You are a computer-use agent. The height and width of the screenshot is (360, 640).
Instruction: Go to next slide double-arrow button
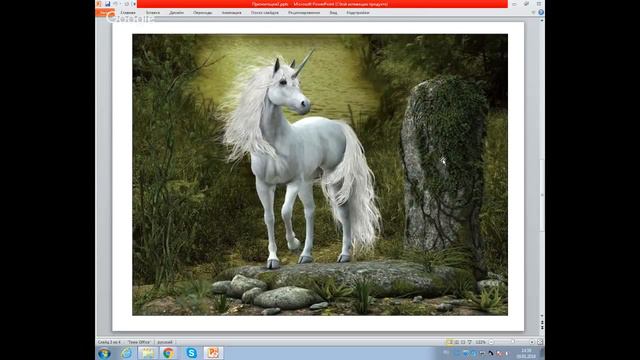pyautogui.click(x=542, y=328)
